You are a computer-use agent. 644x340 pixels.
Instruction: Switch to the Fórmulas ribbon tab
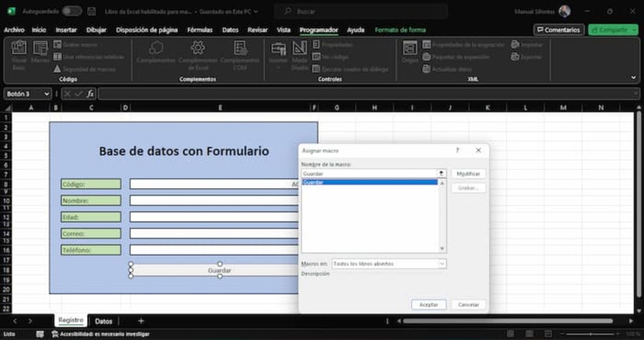[200, 30]
